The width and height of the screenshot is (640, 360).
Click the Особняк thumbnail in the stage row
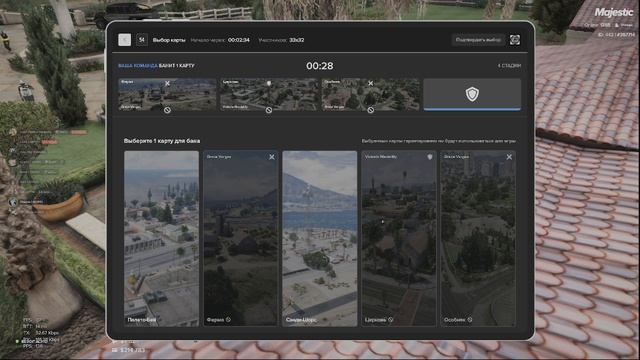371,94
